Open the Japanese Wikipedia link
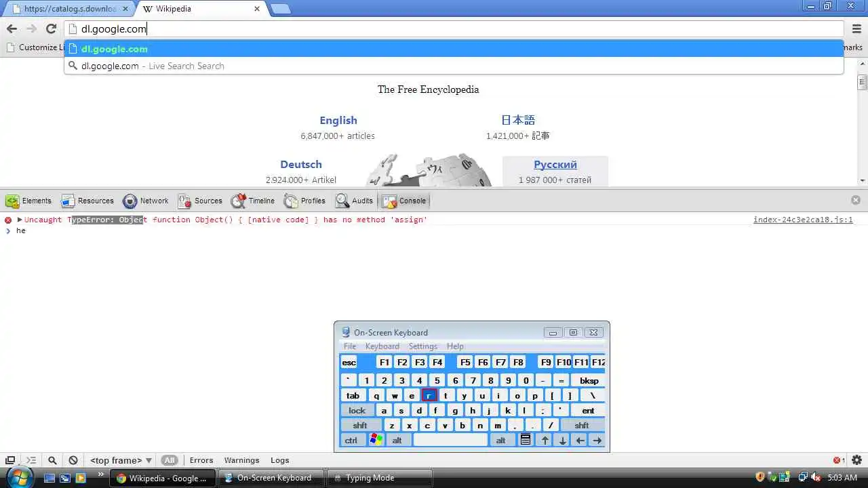This screenshot has height=488, width=868. [518, 120]
